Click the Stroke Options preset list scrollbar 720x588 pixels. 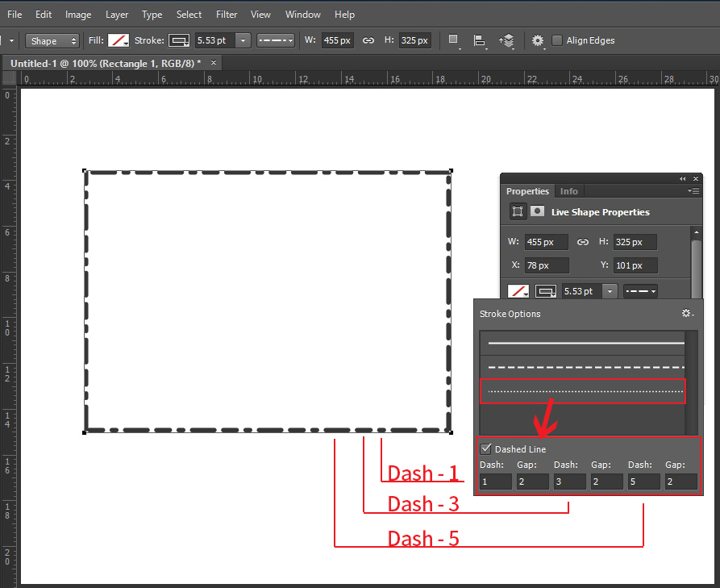tap(692, 383)
